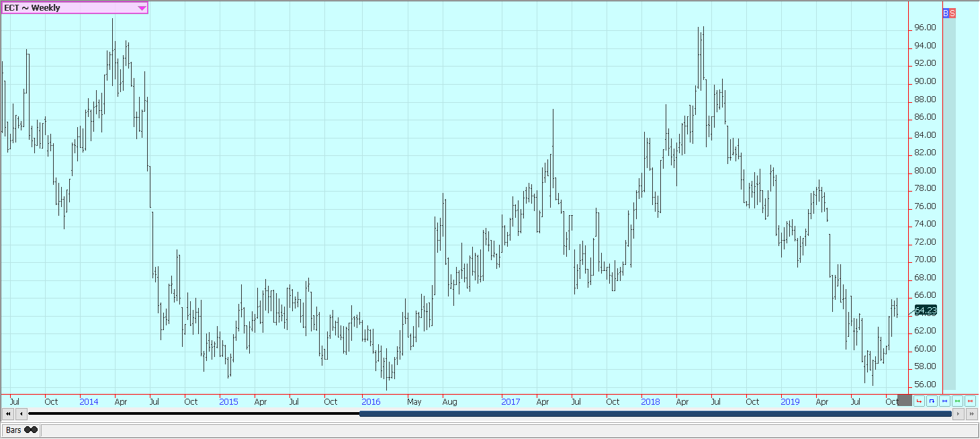
Task: Click the dark blue horizontal scrollbar thumb
Action: 656,414
